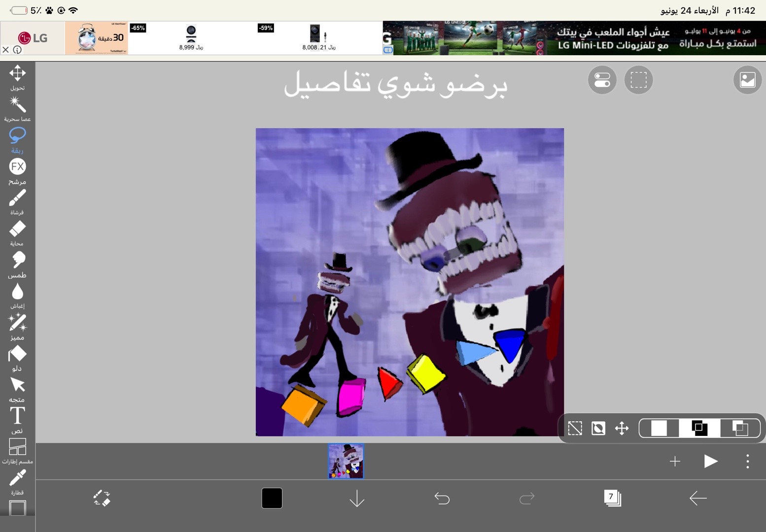This screenshot has height=532, width=766.
Task: Open the FX Filter tool (مرشح)
Action: (x=17, y=171)
